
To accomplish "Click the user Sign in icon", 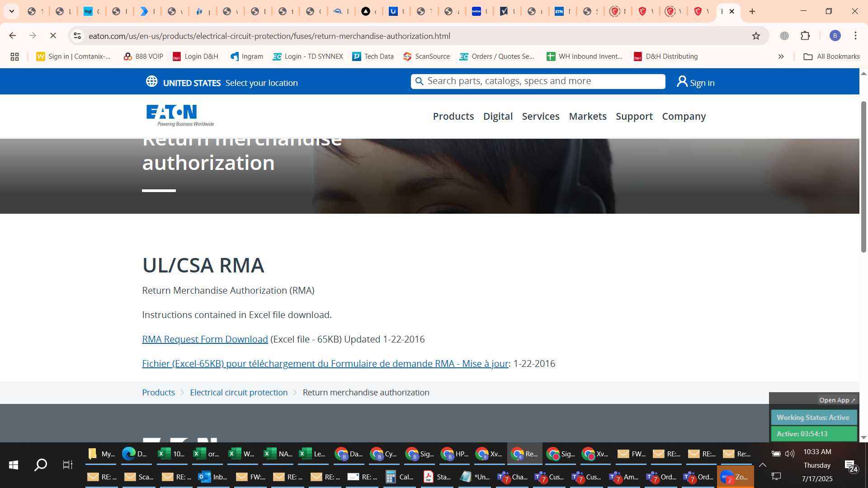I will pos(682,81).
